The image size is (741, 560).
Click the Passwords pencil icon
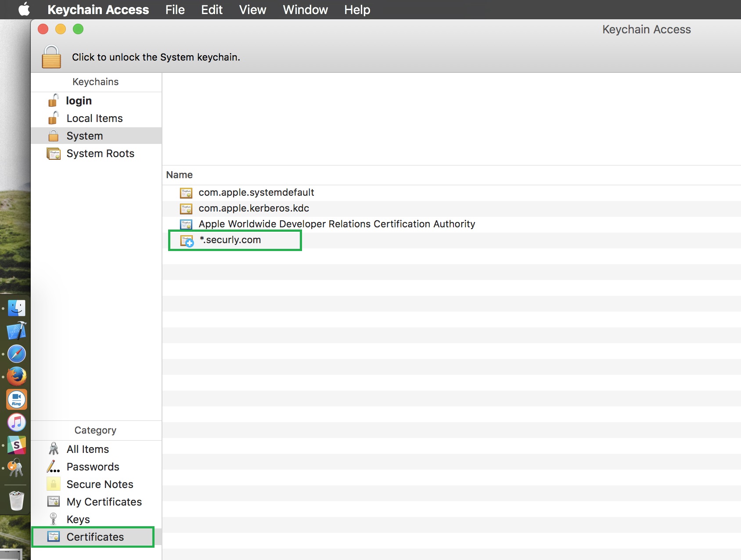click(x=53, y=467)
